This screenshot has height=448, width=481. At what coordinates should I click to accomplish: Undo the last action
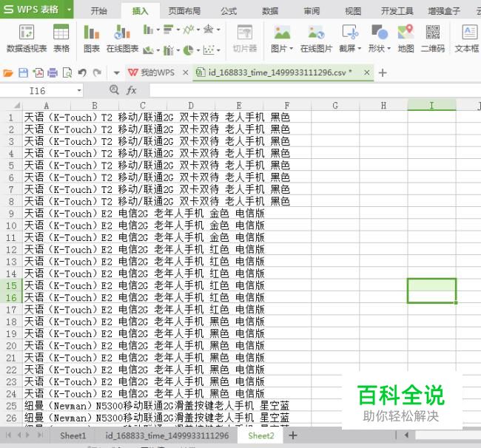82,73
